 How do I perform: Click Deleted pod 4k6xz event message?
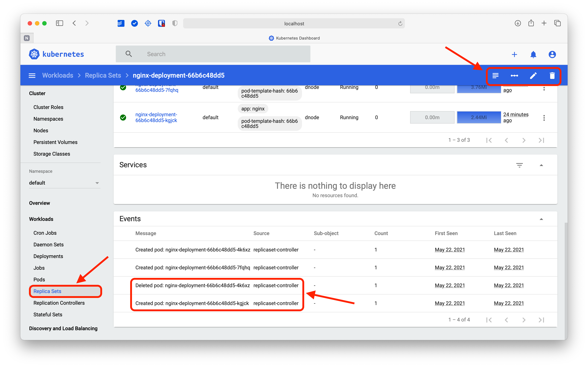[x=193, y=285]
